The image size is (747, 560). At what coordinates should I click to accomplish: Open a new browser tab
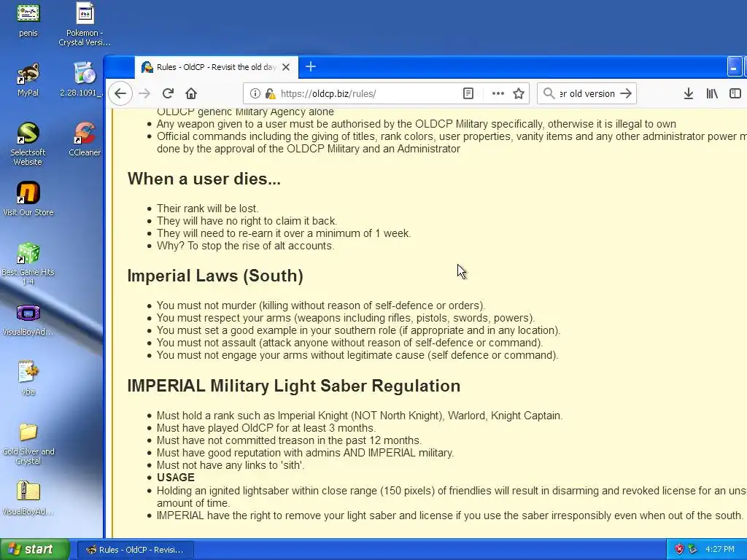tap(311, 66)
